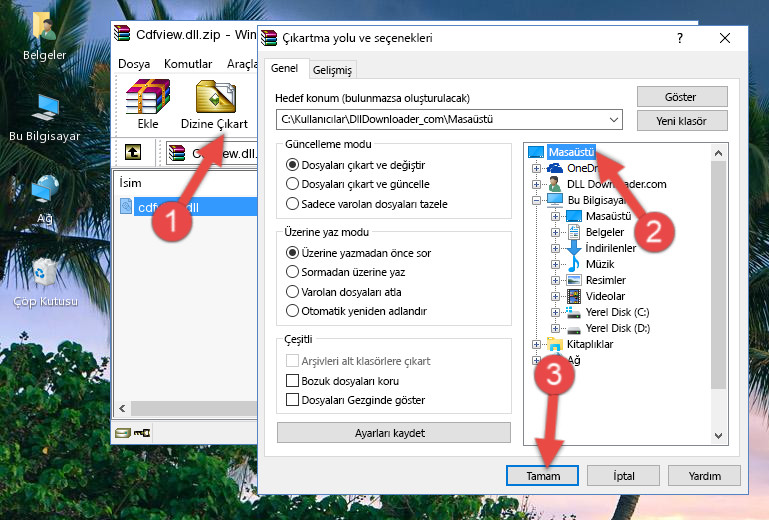Open Ağ desktop icon

pos(44,199)
